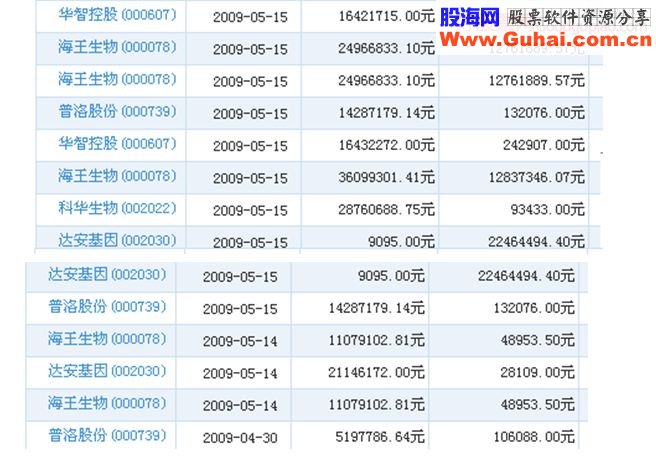Select the date in the 21146172.00元 row

point(240,373)
